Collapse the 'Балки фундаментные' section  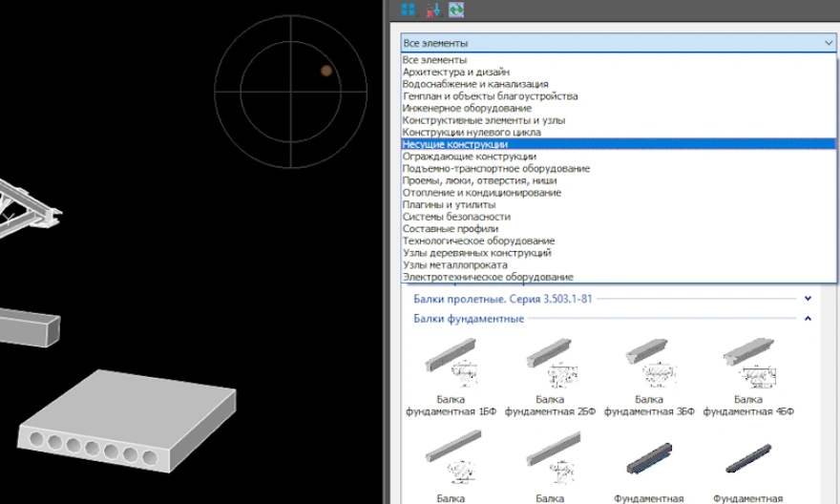808,319
